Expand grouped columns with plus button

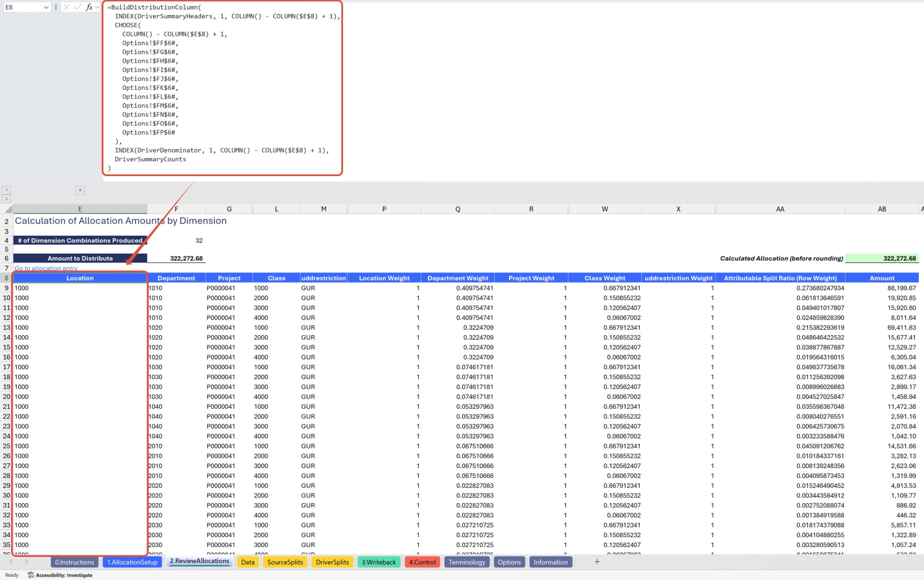tap(80, 190)
